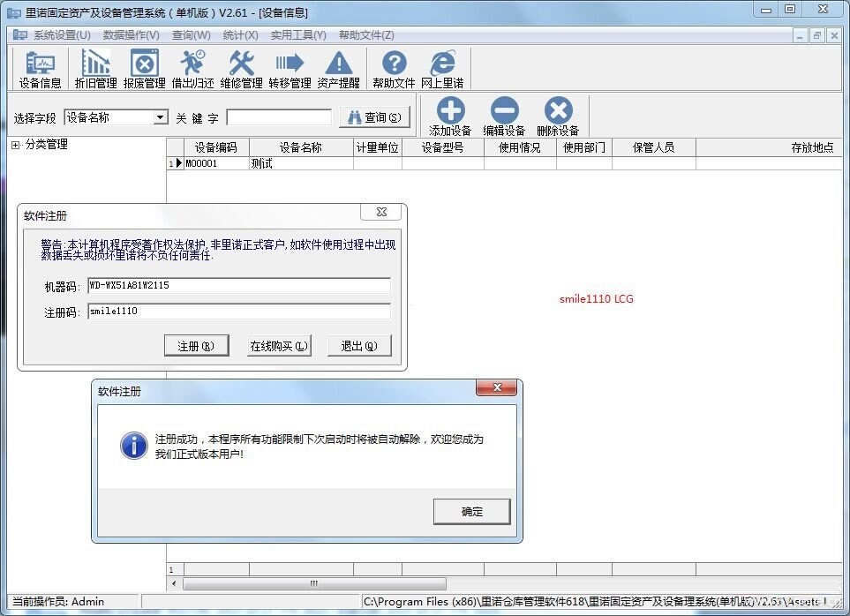850x616 pixels.
Task: Open the 选择字段 field dropdown
Action: (160, 117)
